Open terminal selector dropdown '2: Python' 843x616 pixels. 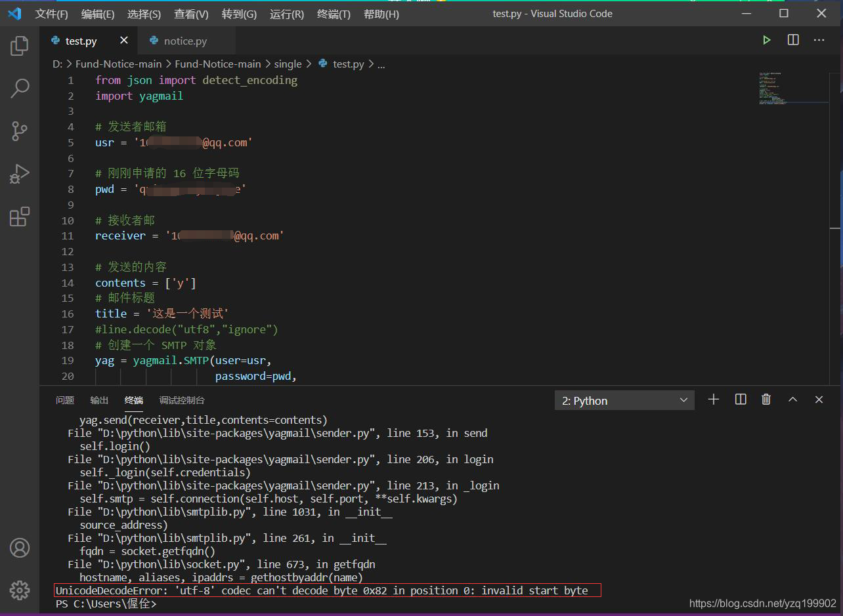point(624,401)
